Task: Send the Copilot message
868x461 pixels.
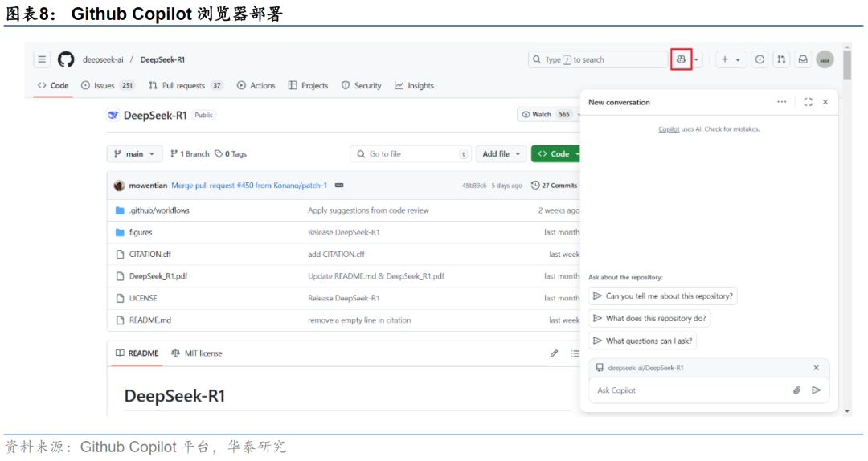Action: (817, 390)
